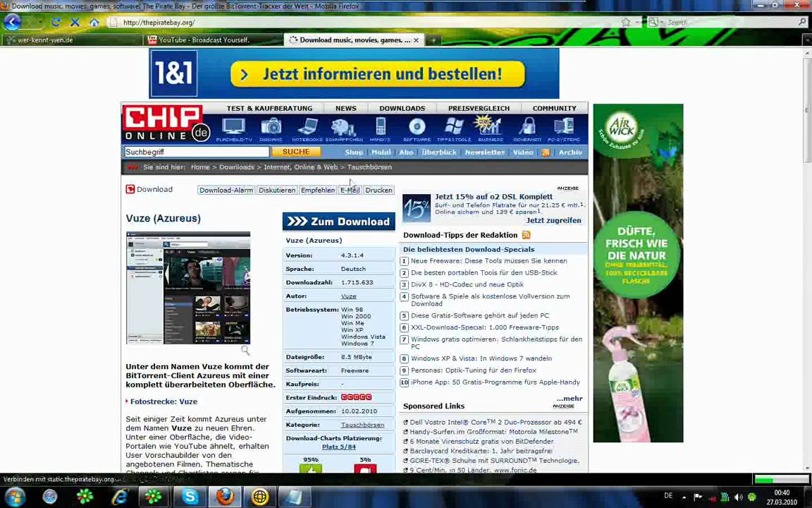Click the Download-Alarm button
The width and height of the screenshot is (812, 508).
tap(226, 190)
